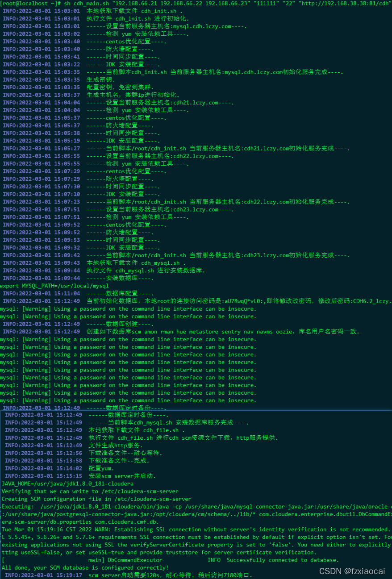392x579 pixels.
Task: Select log line '本地获取下载文件 cdh_mysql.sh'
Action: coord(94,263)
